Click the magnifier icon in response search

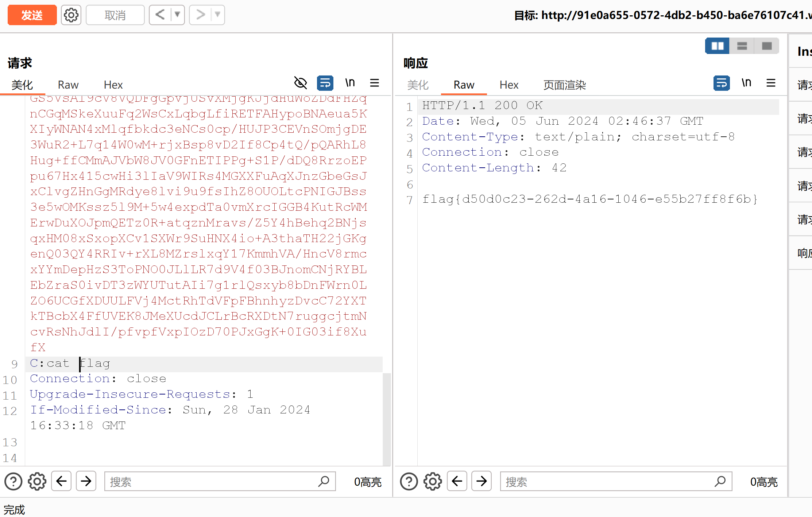[720, 482]
